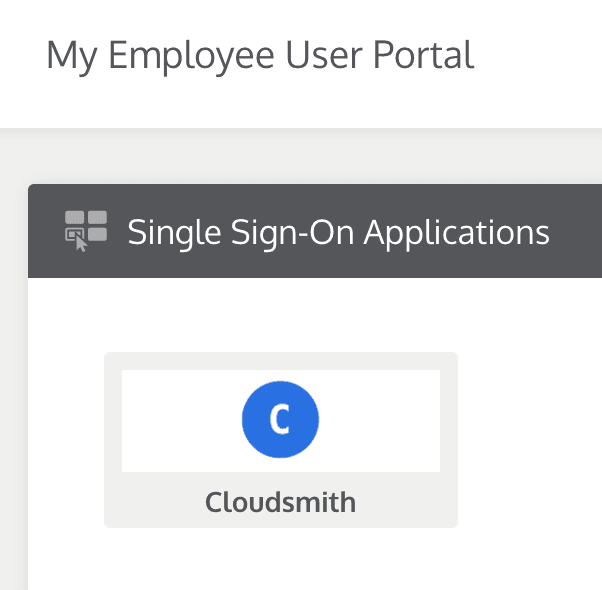Open Cloudsmith via its round blue logo
Image resolution: width=602 pixels, height=590 pixels.
pos(280,420)
